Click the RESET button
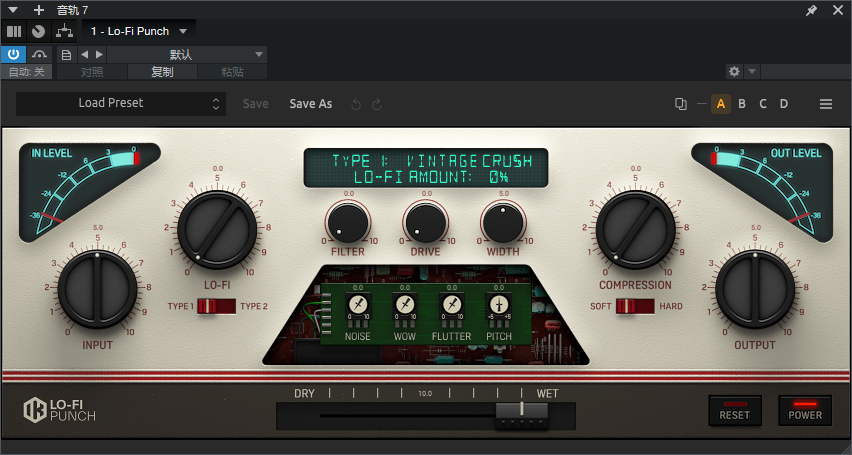Screen dimensions: 852x455 tap(735, 410)
